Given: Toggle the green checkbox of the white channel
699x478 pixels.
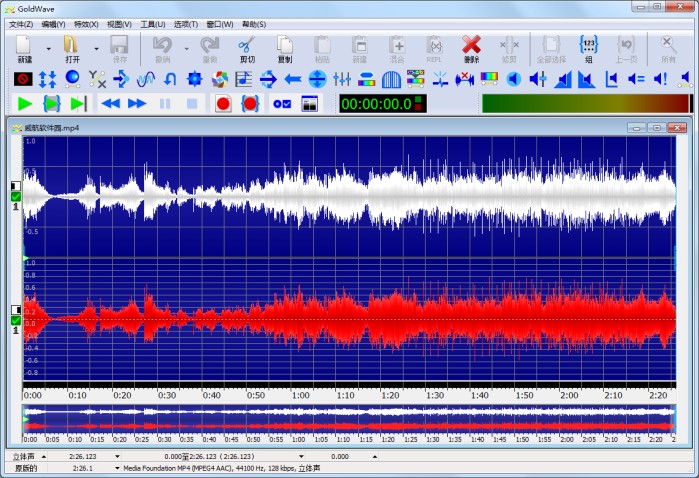Looking at the screenshot, I should (16, 197).
